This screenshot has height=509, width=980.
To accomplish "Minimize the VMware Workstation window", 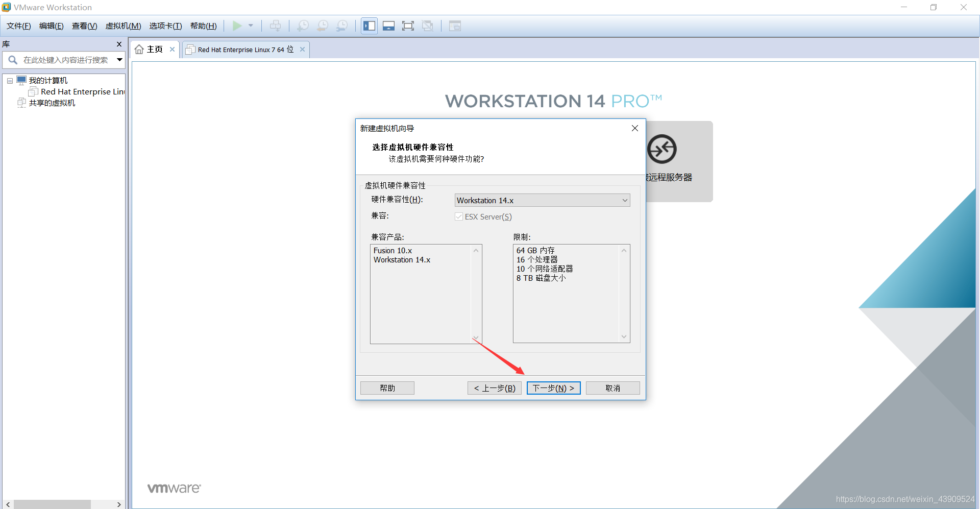I will [904, 7].
